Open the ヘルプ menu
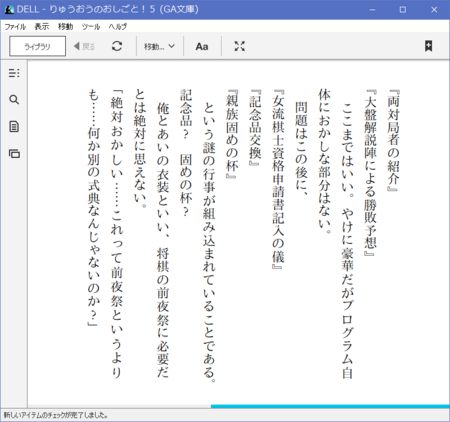 pyautogui.click(x=118, y=27)
